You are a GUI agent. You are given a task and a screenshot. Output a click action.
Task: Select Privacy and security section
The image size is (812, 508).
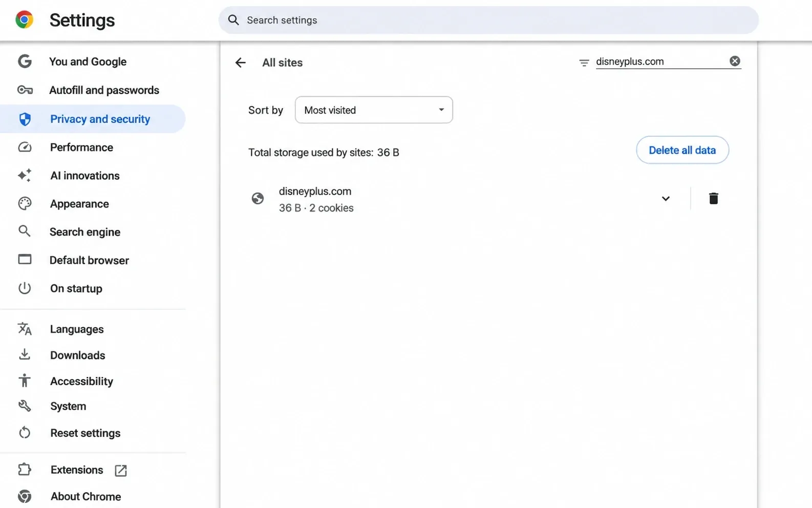click(93, 119)
